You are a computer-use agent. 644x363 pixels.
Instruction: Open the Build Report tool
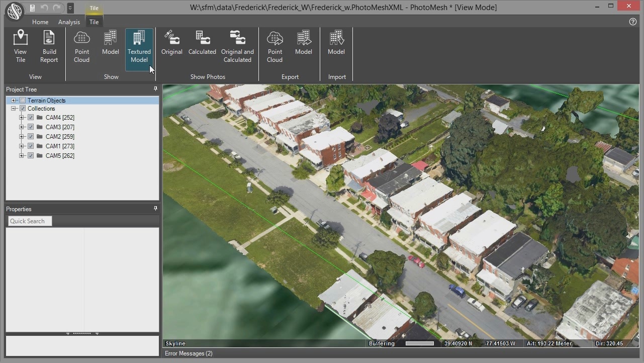(49, 45)
